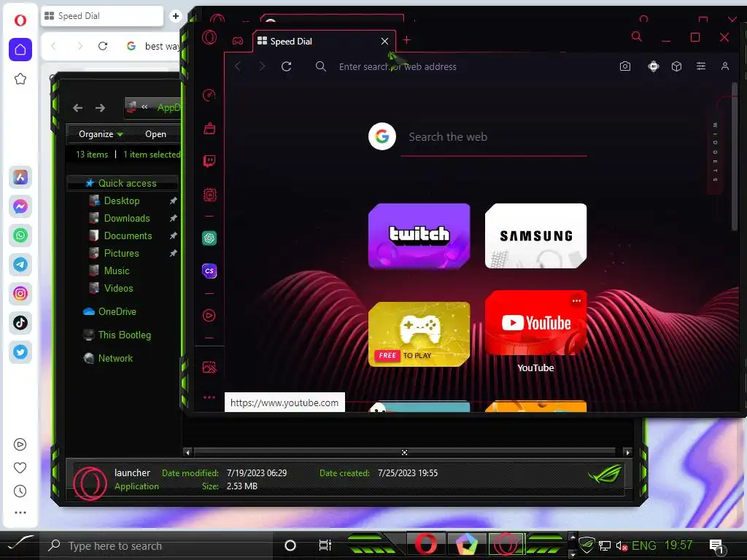Open the GX Corner gamepad tab
The height and width of the screenshot is (560, 747).
coord(238,41)
